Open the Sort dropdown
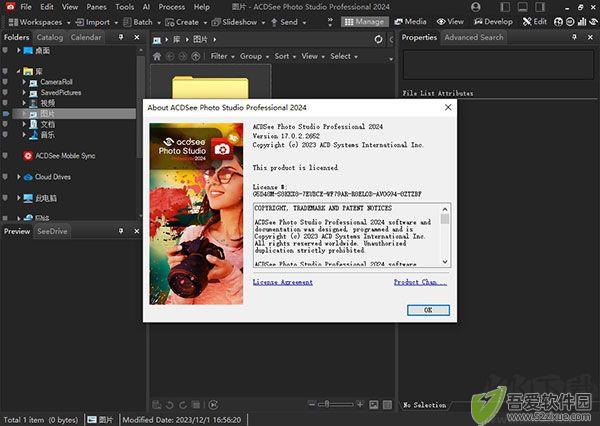Viewport: 600px width, 426px height. tap(285, 56)
